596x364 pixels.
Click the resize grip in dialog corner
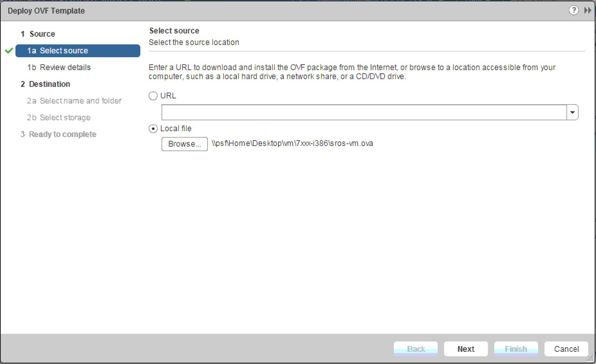pyautogui.click(x=591, y=359)
